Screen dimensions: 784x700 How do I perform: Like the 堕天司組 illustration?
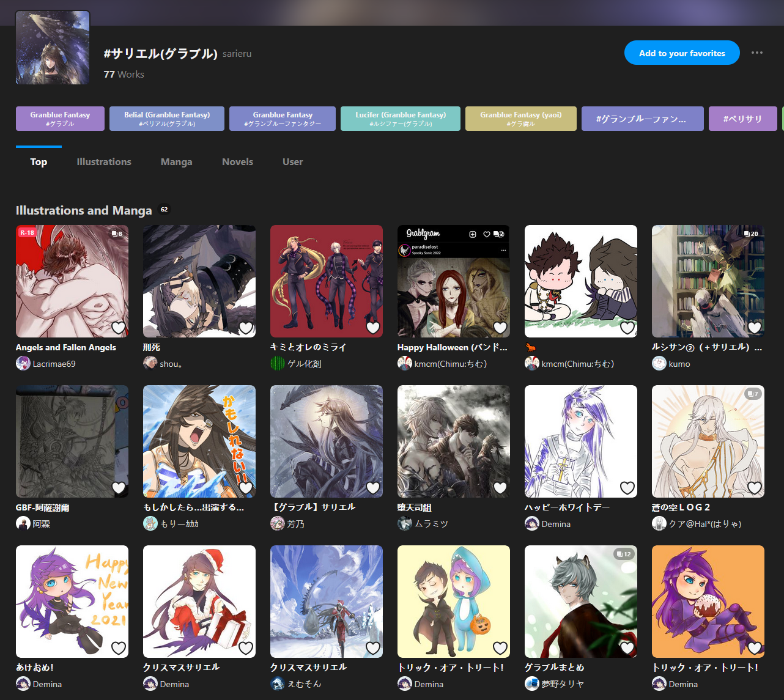point(500,488)
